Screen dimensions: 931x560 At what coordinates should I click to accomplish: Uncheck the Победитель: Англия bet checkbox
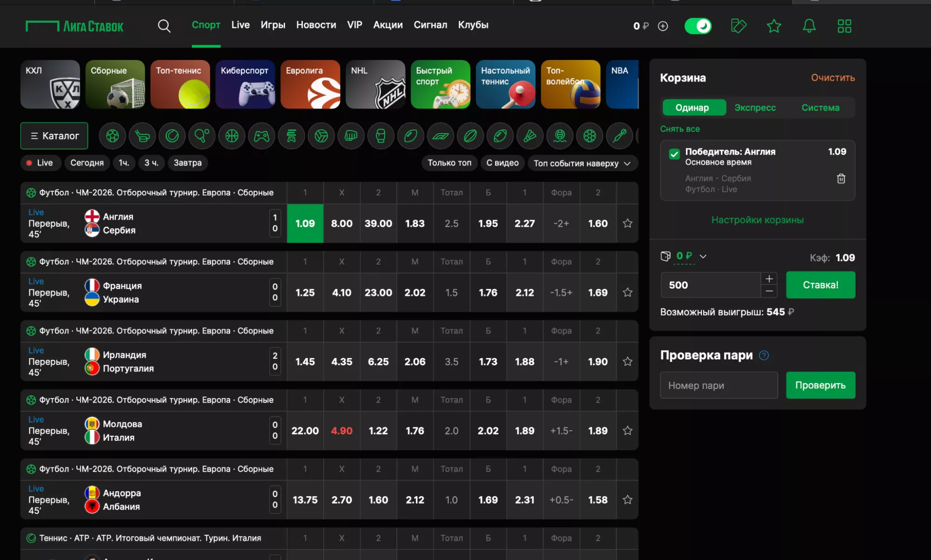tap(674, 154)
